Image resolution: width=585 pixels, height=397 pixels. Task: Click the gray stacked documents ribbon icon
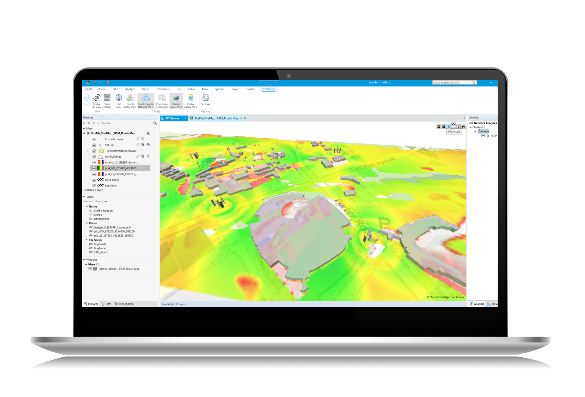pos(162,98)
